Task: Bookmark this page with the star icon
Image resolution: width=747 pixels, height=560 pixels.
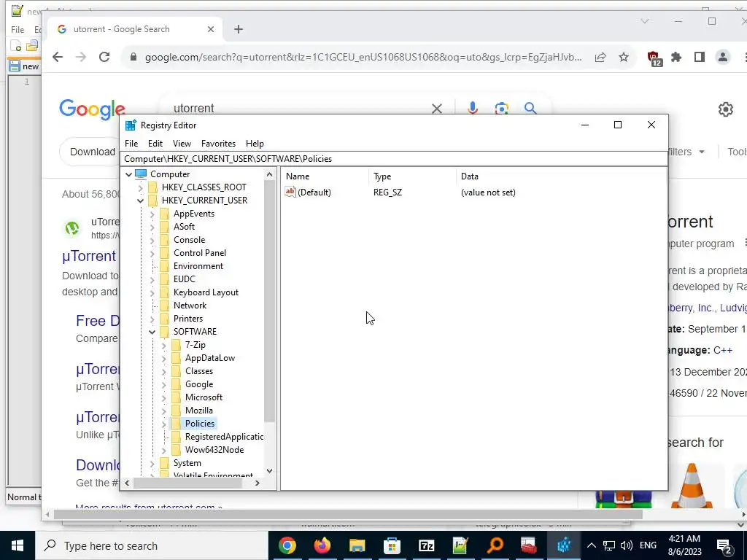Action: click(x=624, y=57)
